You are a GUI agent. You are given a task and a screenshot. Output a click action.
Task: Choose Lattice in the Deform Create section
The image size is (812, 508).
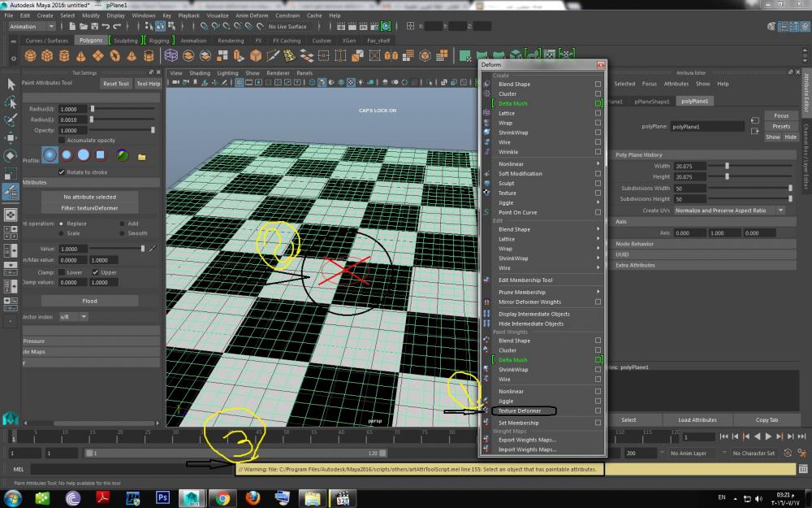click(x=507, y=113)
